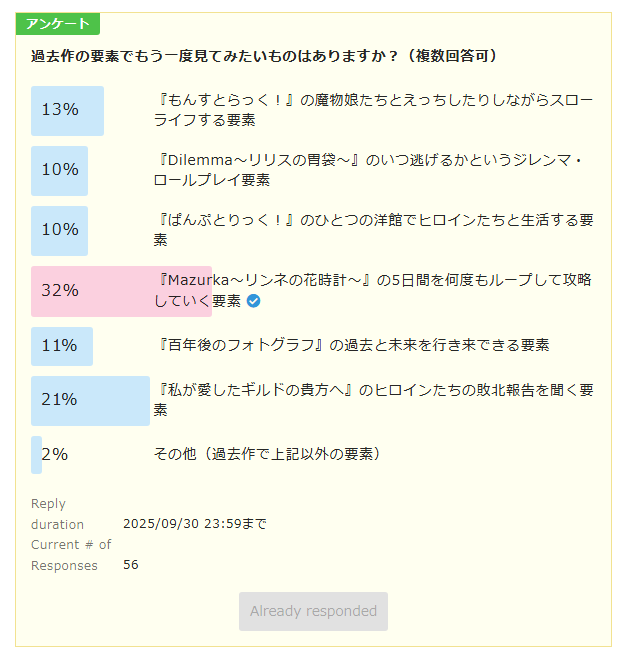The width and height of the screenshot is (624, 658).
Task: Click the poll question heading text
Action: (264, 56)
